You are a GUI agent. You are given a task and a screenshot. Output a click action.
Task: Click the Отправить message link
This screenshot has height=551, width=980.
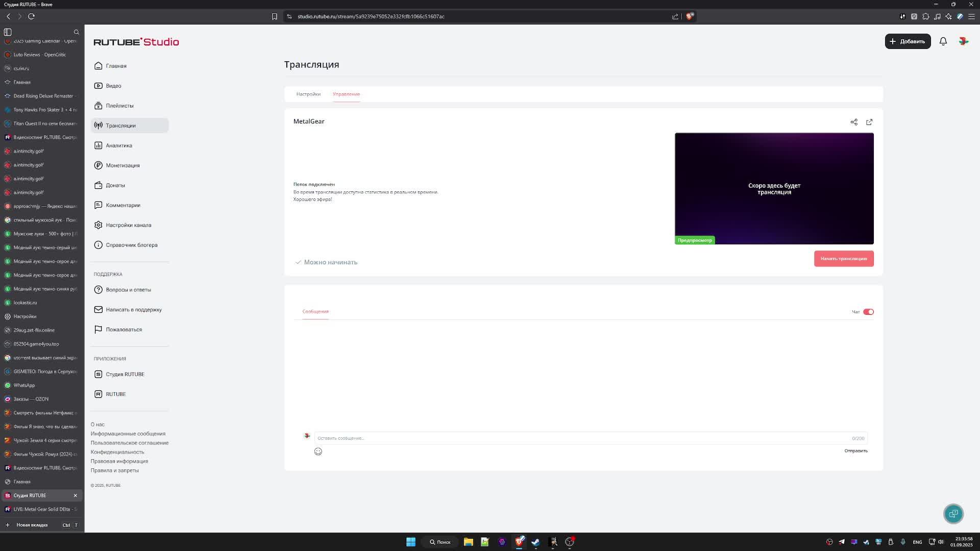[x=856, y=451]
